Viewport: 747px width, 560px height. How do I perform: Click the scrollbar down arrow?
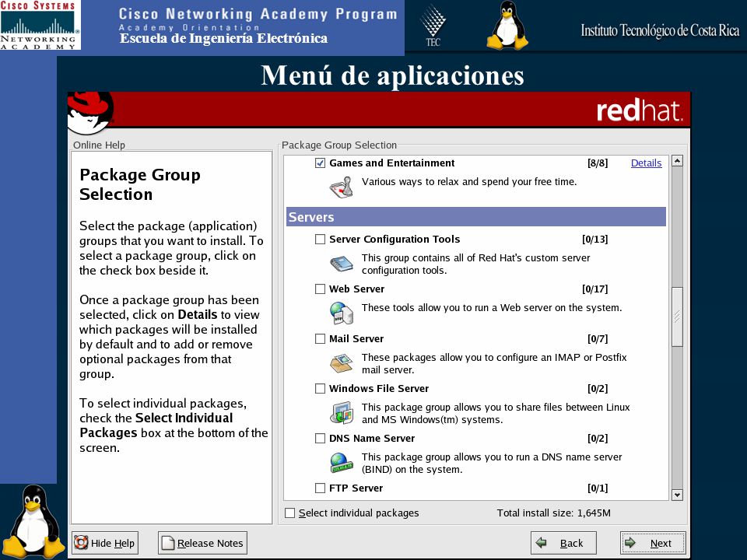(x=677, y=495)
